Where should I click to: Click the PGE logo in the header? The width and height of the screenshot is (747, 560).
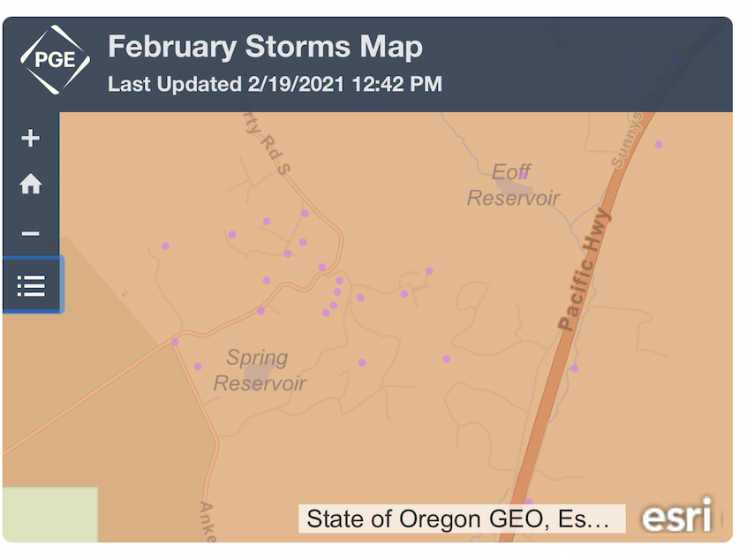point(55,61)
